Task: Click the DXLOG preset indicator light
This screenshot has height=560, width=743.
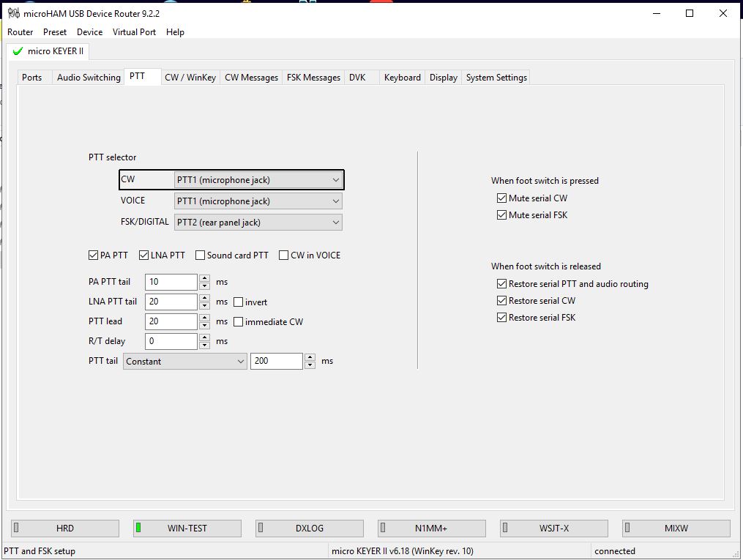Action: 261,527
